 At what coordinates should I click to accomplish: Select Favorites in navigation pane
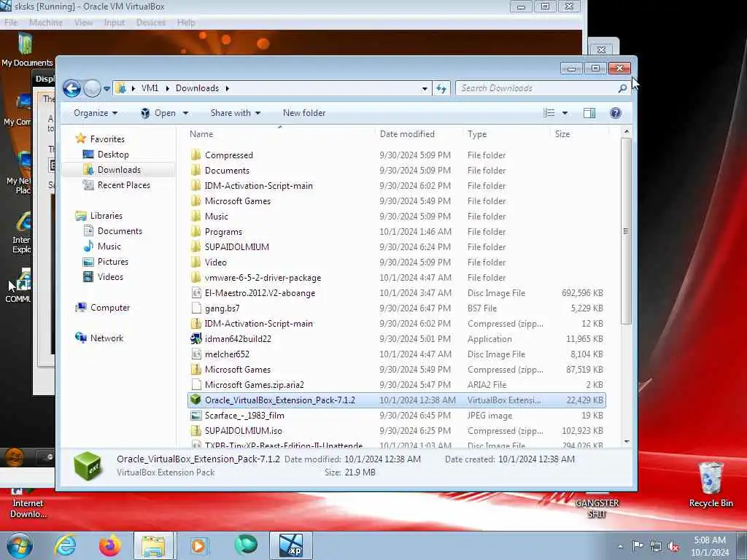107,139
